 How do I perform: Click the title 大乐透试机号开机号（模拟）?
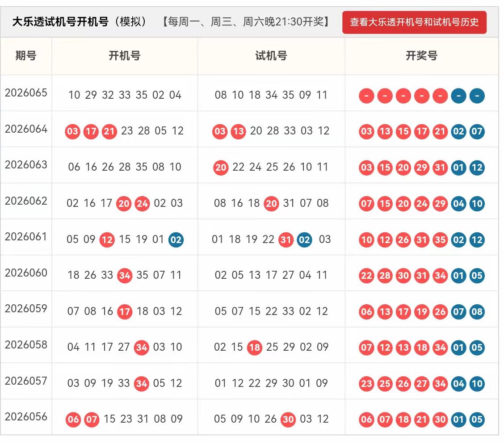[80, 21]
